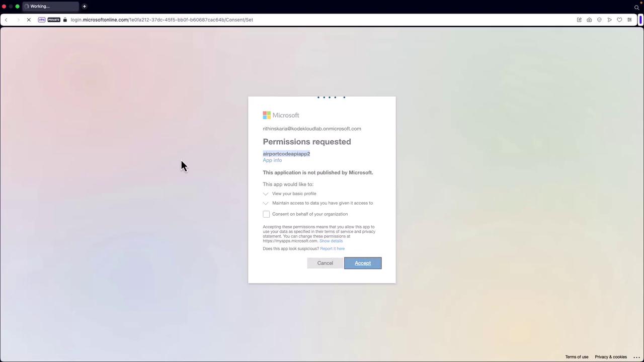Expand View your basic profile permission

pos(266,194)
